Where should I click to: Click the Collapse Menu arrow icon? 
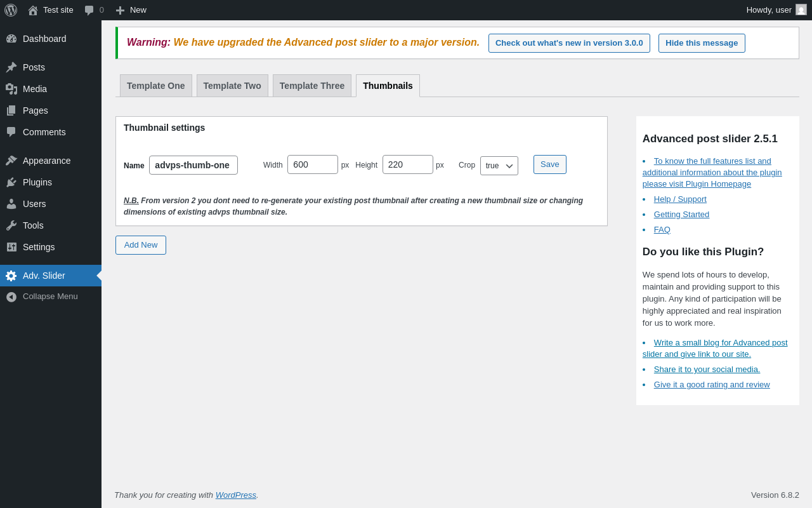[11, 297]
